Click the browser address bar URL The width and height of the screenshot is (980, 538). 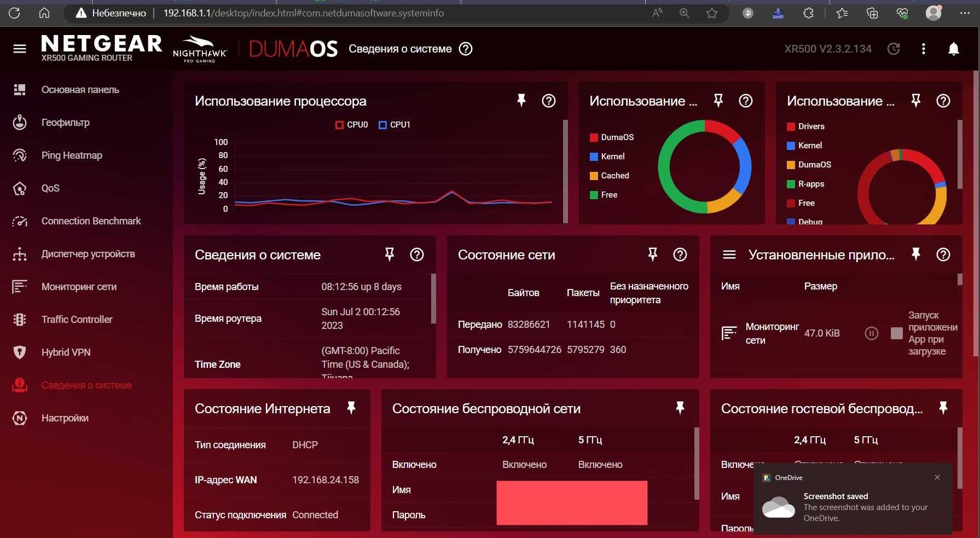coord(304,13)
